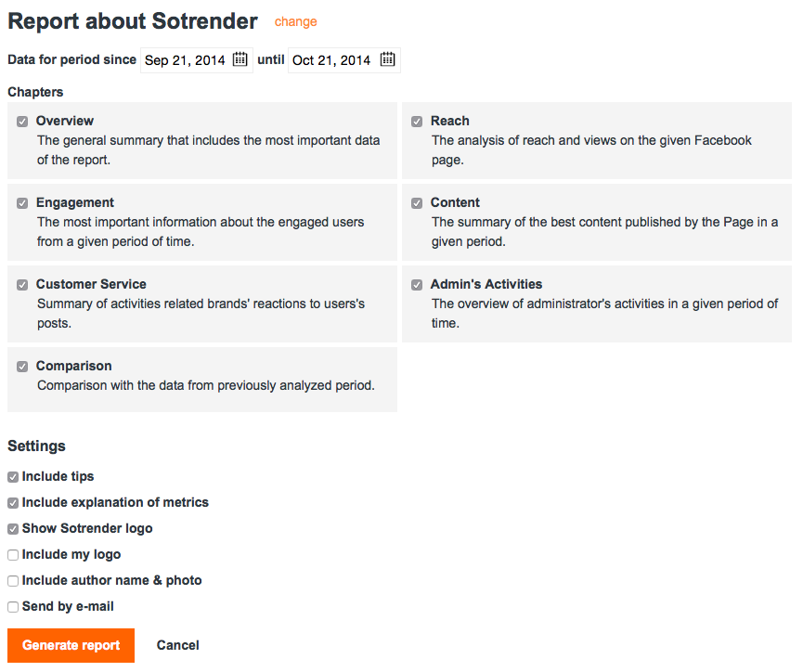Click the Oct 21, 2014 end date field
Viewport: 803px width, 672px height.
(331, 60)
